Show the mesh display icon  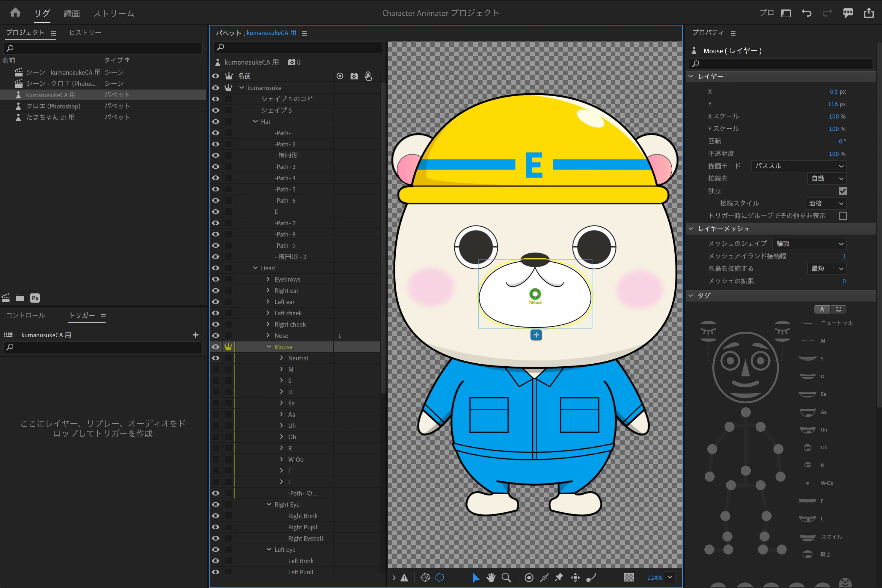pyautogui.click(x=425, y=578)
